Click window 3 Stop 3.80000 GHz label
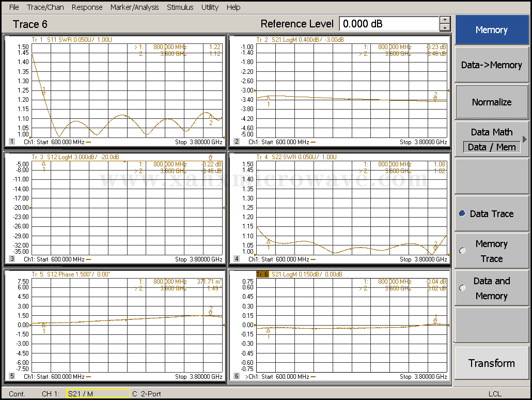The width and height of the screenshot is (532, 400). pyautogui.click(x=198, y=259)
